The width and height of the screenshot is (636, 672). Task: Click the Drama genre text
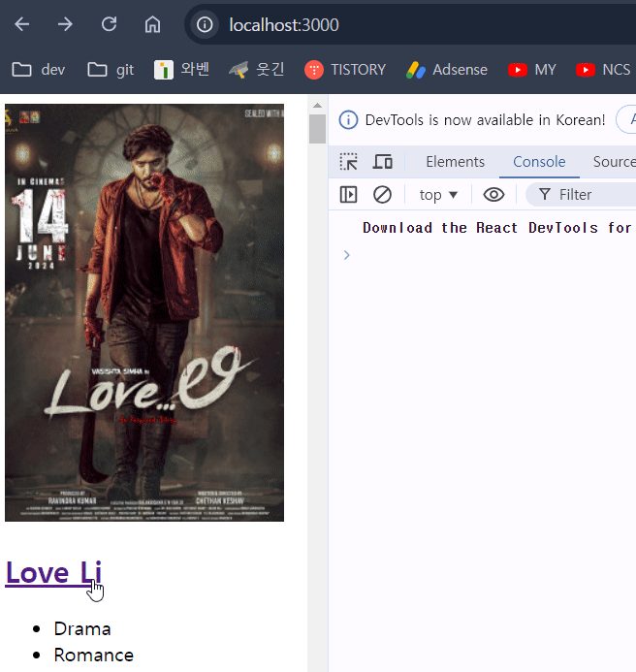point(82,629)
